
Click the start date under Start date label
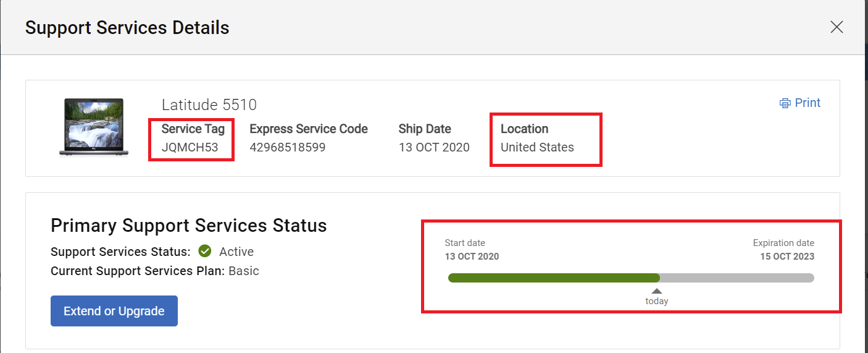pos(472,257)
